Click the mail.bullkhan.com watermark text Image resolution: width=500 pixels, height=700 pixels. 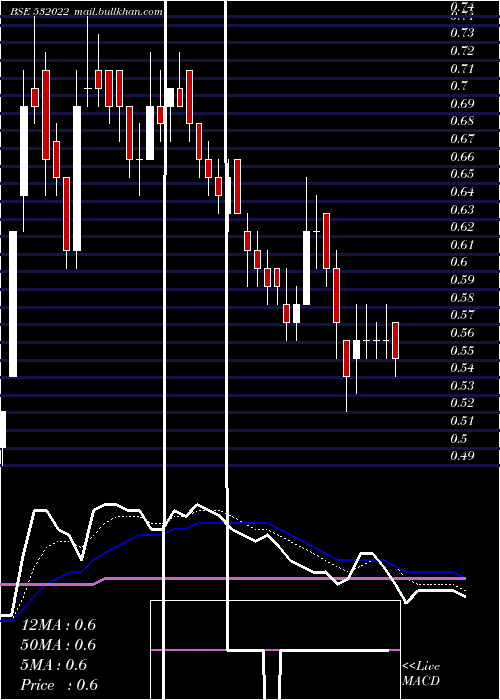click(118, 12)
